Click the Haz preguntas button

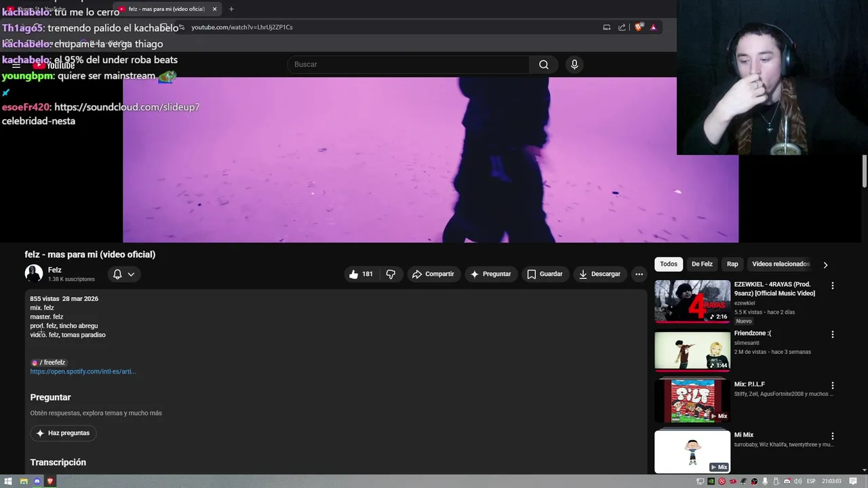63,433
